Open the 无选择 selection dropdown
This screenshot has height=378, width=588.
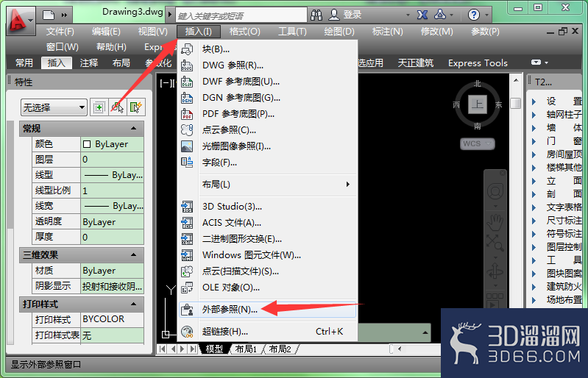pos(54,107)
